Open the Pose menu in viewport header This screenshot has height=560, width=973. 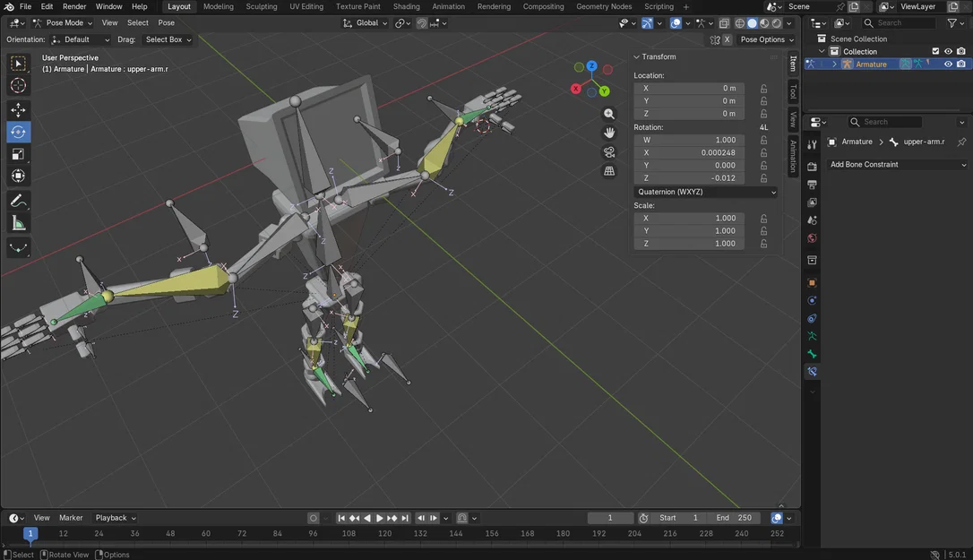tap(166, 23)
